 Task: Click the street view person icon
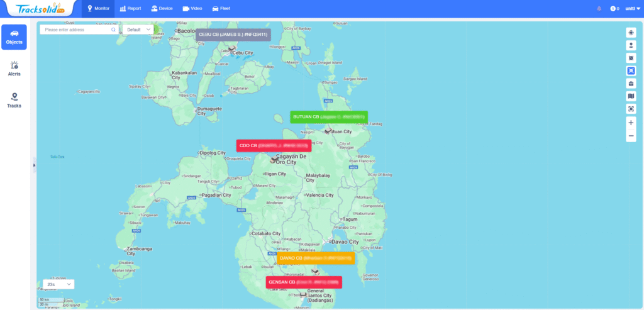coord(631,45)
